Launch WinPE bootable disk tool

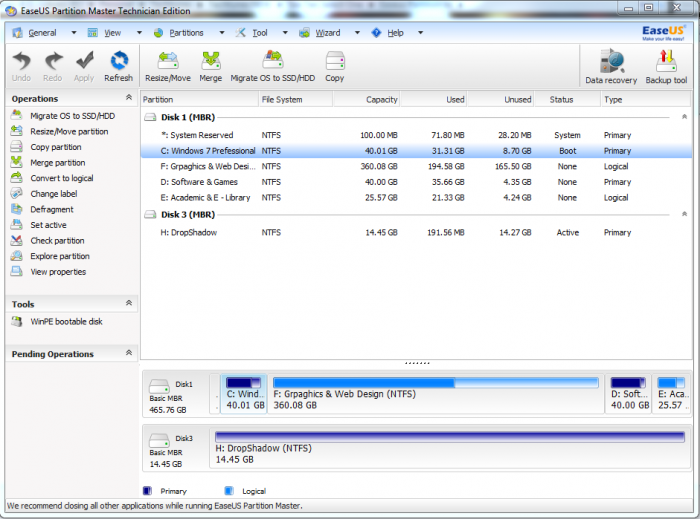click(x=57, y=322)
